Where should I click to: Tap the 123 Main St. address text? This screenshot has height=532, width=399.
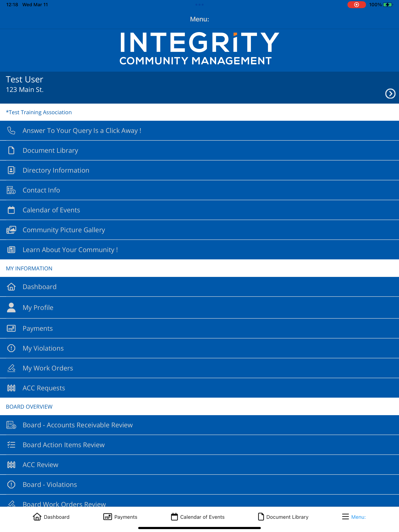(25, 90)
